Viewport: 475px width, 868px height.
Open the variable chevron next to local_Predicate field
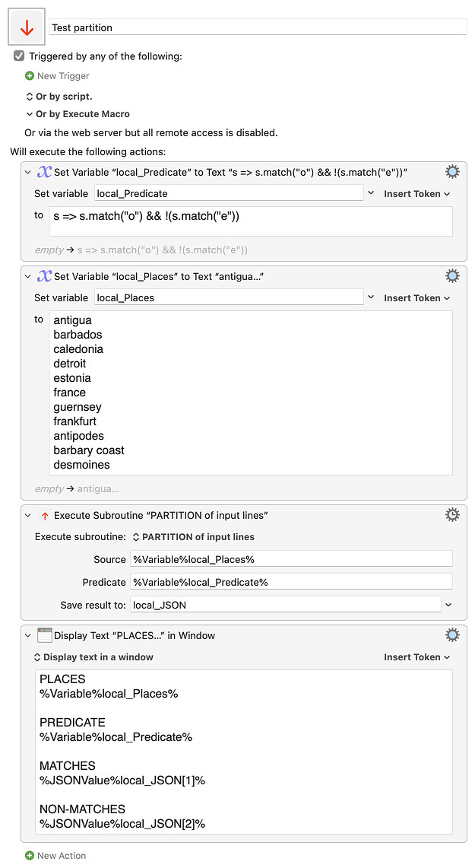tap(370, 193)
